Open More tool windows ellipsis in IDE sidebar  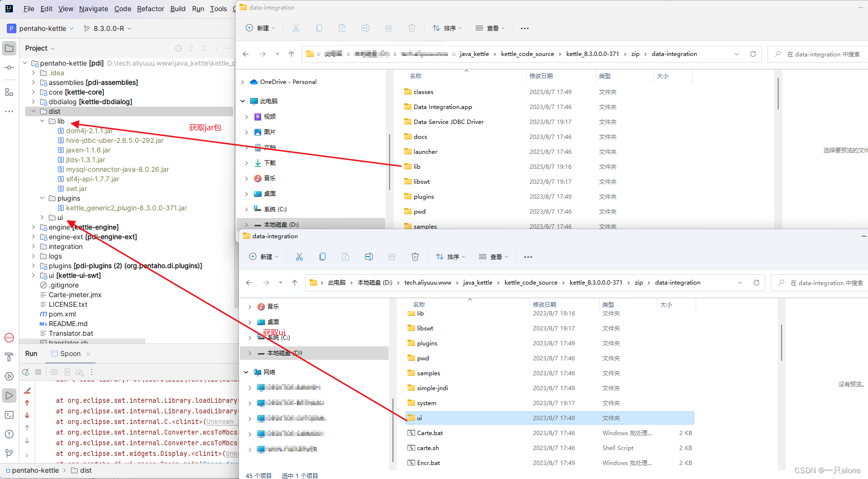9,111
